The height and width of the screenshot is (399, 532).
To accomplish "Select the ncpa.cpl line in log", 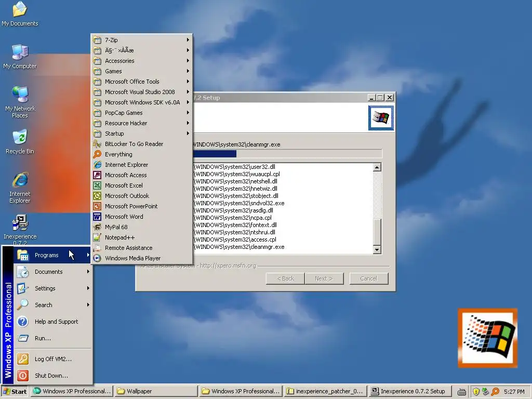I will (x=233, y=218).
